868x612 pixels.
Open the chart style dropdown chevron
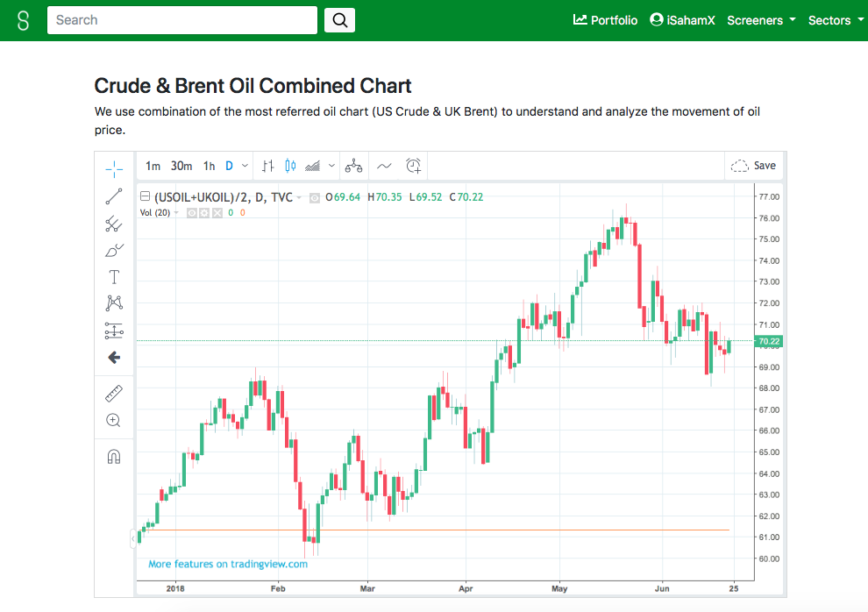[x=330, y=166]
